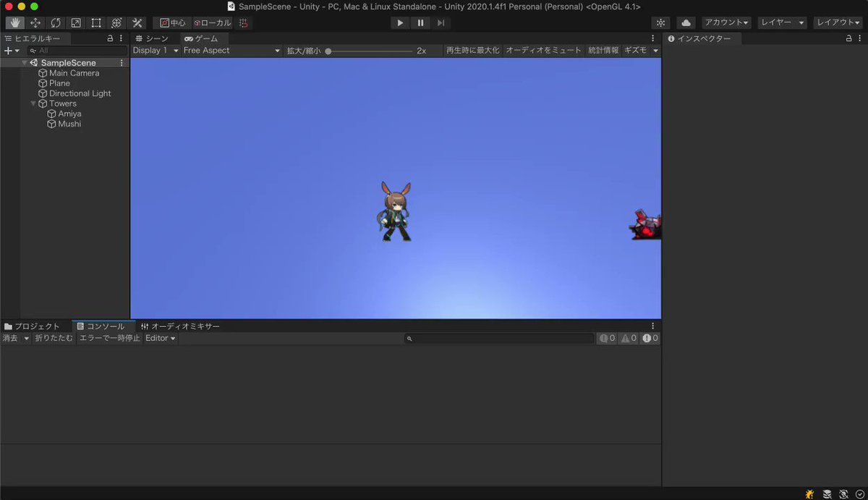
Task: Step forward one frame
Action: click(x=441, y=22)
